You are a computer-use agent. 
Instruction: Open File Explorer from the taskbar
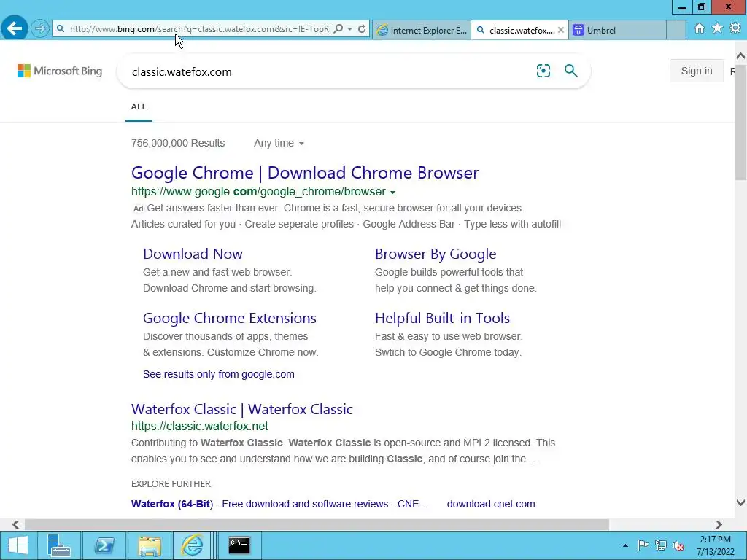(149, 545)
